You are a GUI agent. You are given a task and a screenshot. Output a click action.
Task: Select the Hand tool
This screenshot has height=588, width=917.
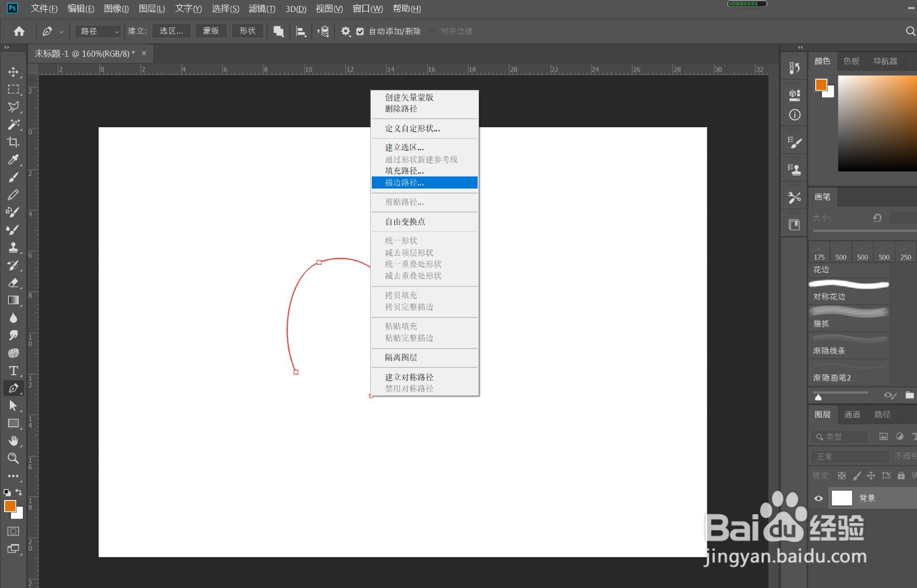pos(13,441)
